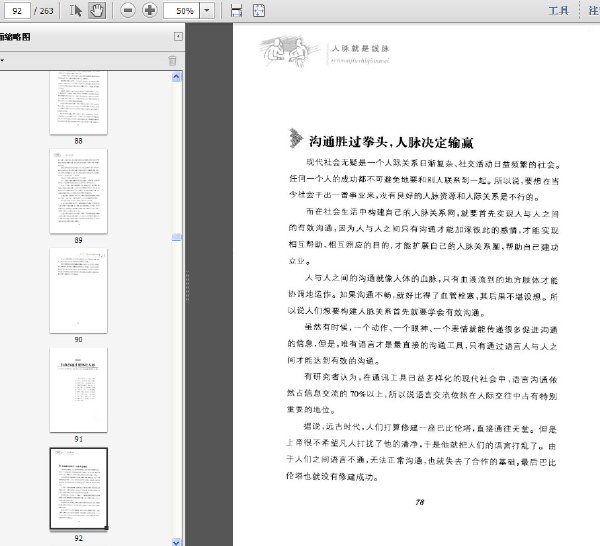Click the thumbnail scrollbar up arrow
This screenshot has height=546, width=600.
click(x=176, y=77)
